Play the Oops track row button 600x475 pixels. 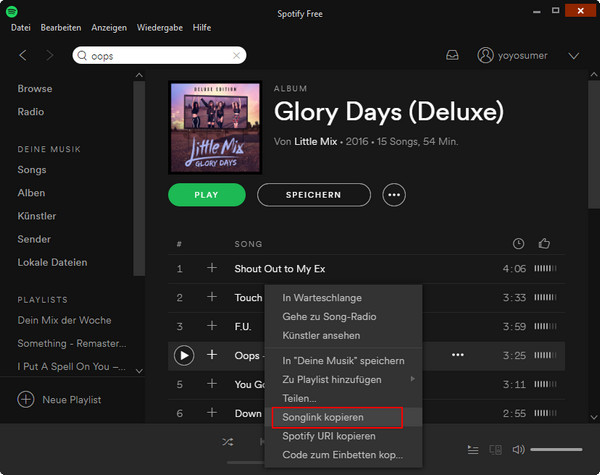pyautogui.click(x=184, y=356)
